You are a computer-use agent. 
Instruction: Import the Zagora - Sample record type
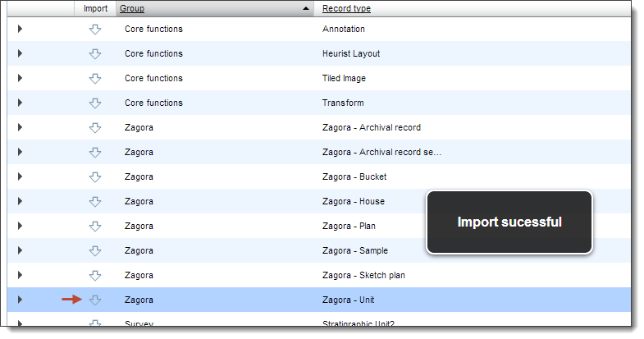coord(95,251)
